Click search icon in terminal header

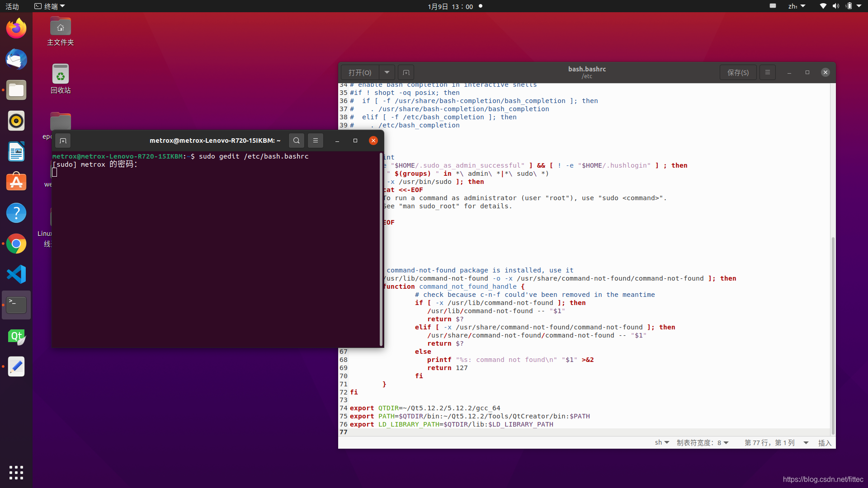296,141
